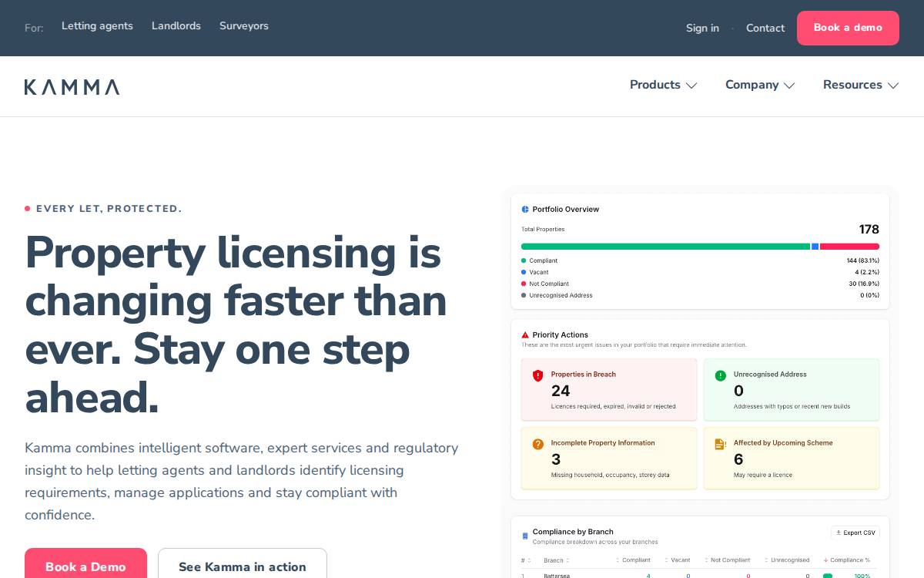Expand the Products dropdown menu
Viewport: 924px width, 578px height.
[663, 85]
